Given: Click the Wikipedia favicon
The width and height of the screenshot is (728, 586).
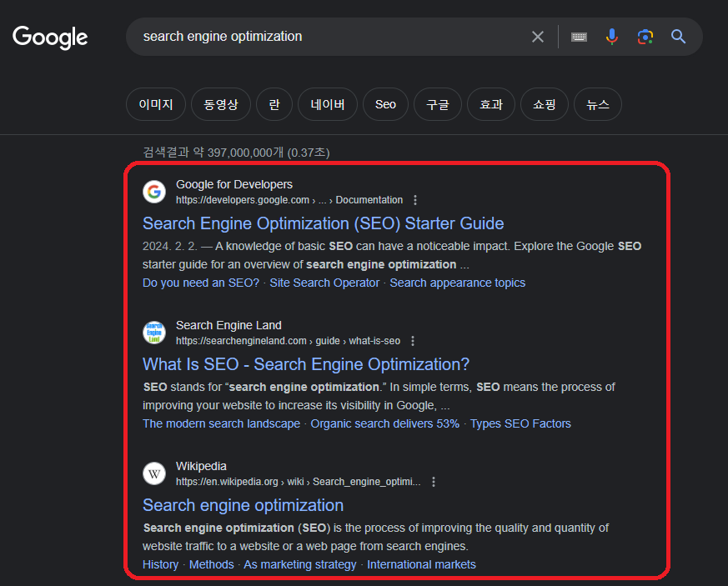Looking at the screenshot, I should pos(154,473).
